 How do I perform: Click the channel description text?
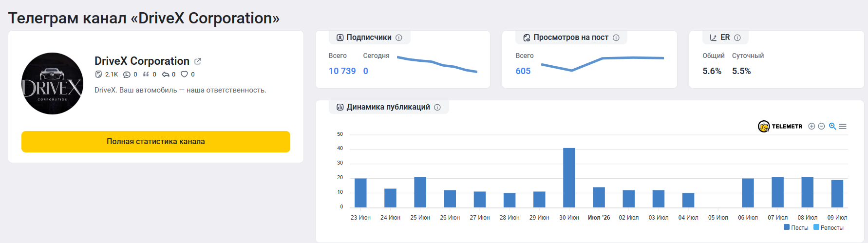[180, 90]
